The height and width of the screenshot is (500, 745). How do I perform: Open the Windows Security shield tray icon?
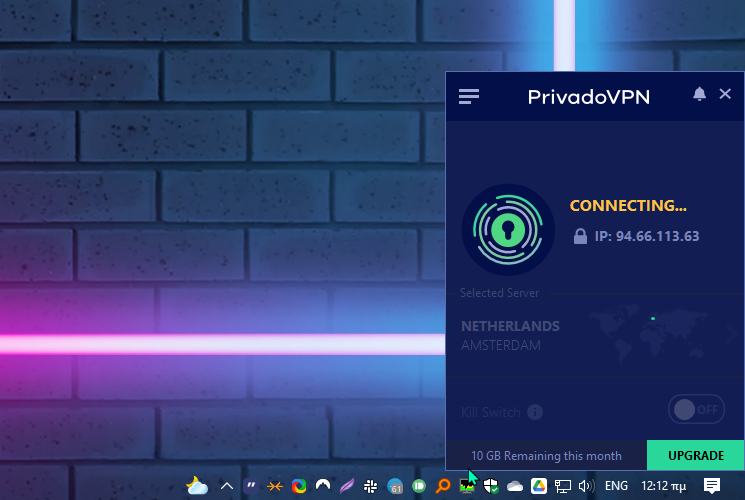pos(491,486)
